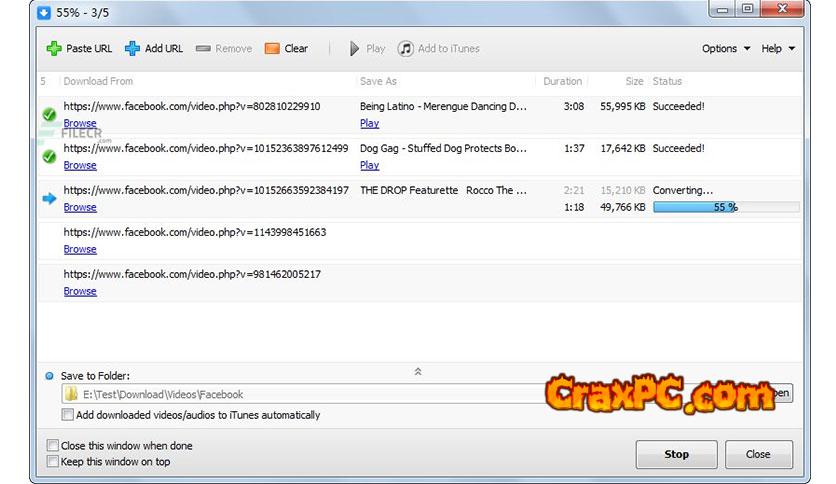Click Play link under Being Latino video
This screenshot has height=484, width=836.
[x=369, y=123]
